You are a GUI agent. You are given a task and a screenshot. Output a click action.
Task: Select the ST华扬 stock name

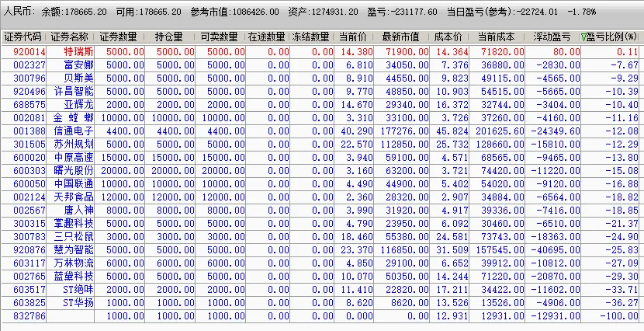[x=78, y=303]
